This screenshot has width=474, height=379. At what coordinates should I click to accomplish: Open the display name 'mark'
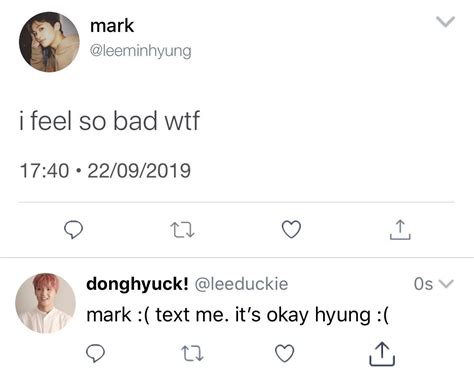point(112,26)
